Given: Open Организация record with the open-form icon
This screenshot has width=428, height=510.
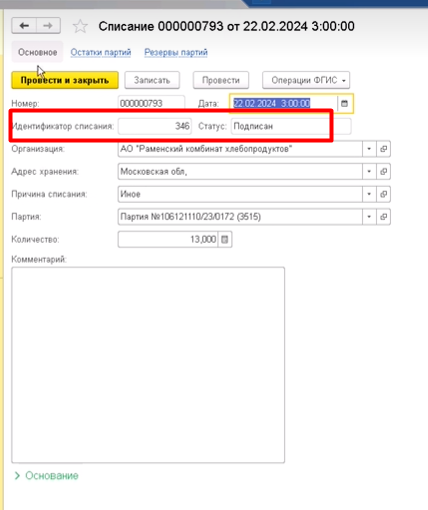Looking at the screenshot, I should tap(383, 149).
